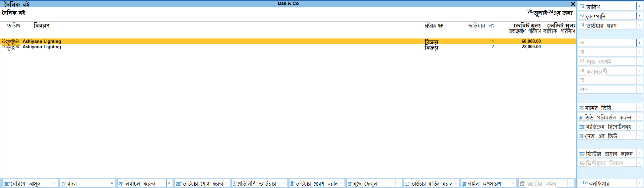Select the highlighted Ashiyana Lighting voucher 1 row

[288, 41]
